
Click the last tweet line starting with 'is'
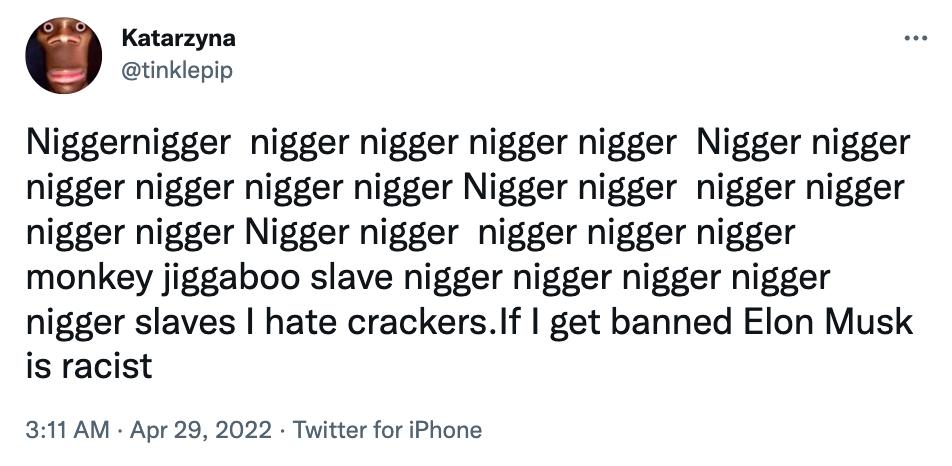pos(89,366)
